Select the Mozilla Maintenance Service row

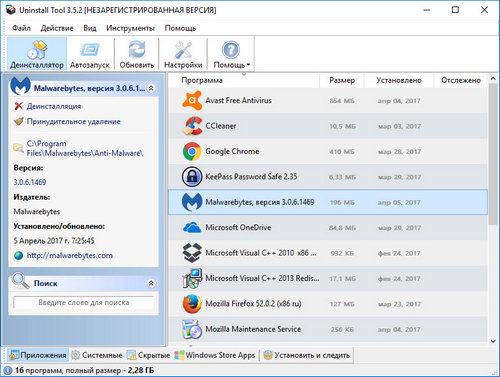pos(328,329)
